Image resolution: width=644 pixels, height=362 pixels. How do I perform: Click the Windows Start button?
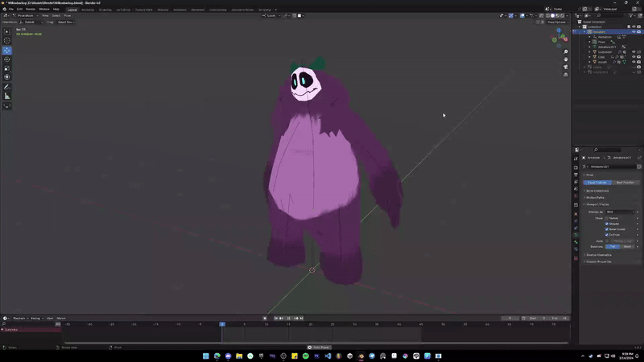(x=206, y=356)
